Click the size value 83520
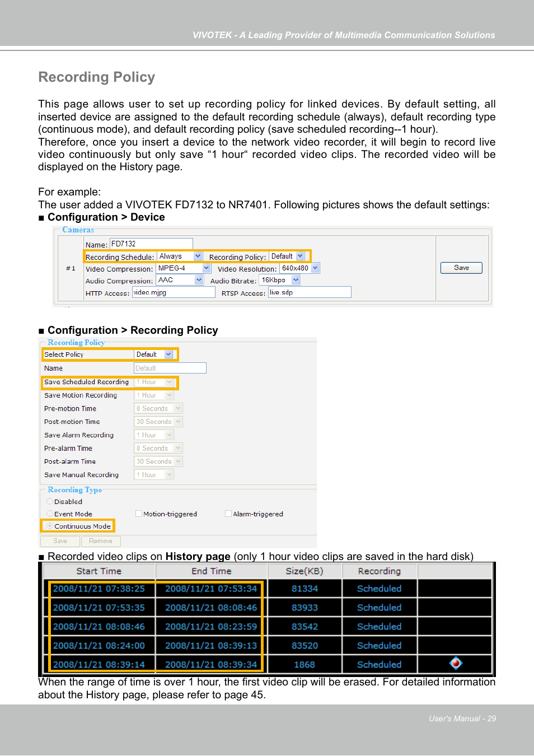Screen dimensions: 534x756 [305, 646]
